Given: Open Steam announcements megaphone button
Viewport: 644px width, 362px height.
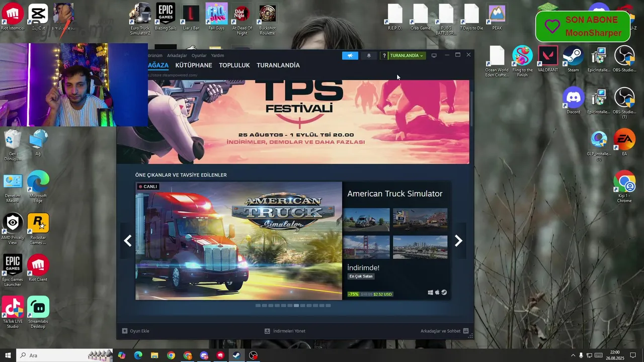Looking at the screenshot, I should [350, 55].
